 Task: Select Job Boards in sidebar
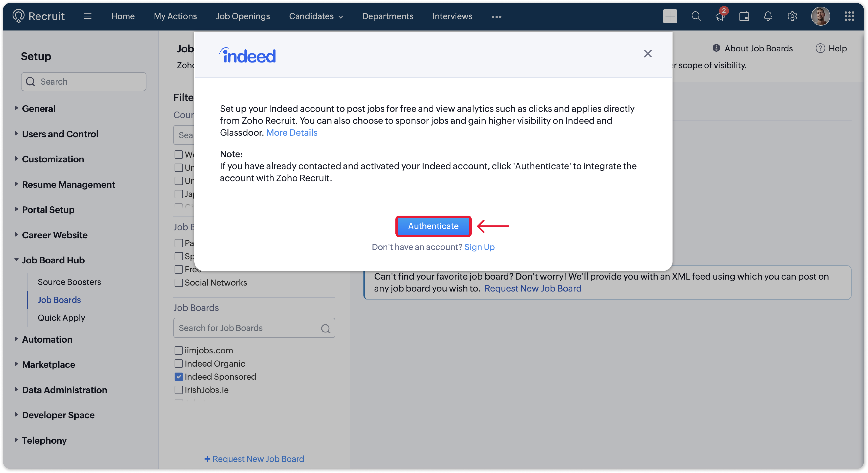[59, 300]
